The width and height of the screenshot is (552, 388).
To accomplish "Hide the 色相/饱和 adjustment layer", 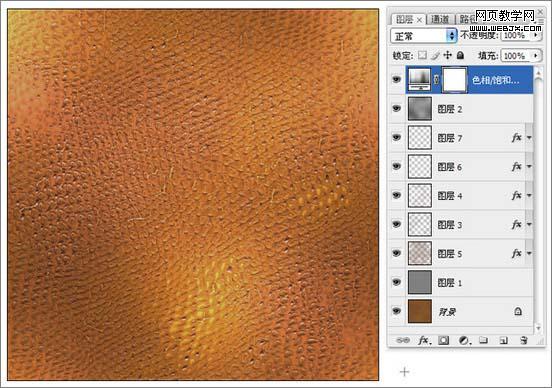I will (x=397, y=80).
